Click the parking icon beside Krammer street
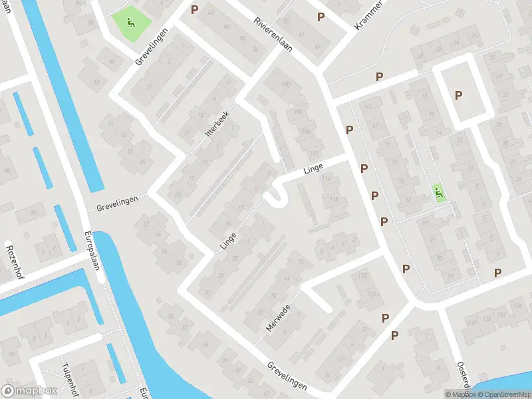532x399 pixels. pos(321,17)
